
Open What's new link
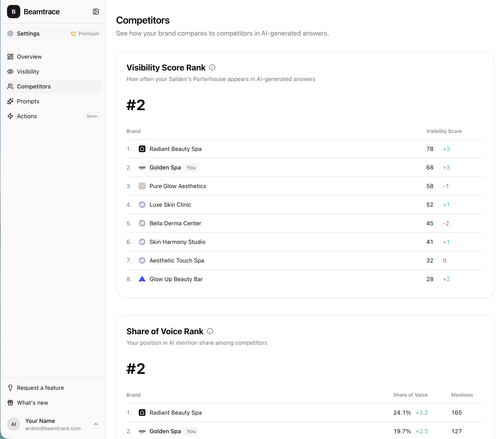coord(32,403)
